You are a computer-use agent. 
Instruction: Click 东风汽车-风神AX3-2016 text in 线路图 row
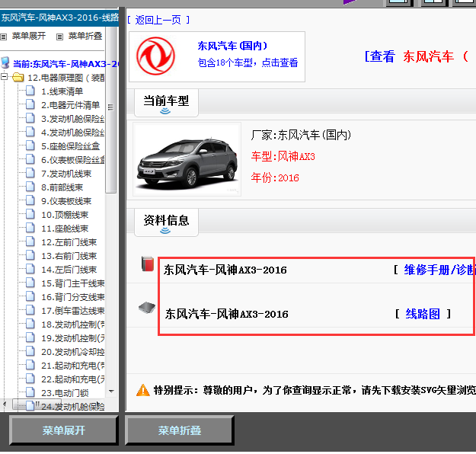[x=226, y=314]
